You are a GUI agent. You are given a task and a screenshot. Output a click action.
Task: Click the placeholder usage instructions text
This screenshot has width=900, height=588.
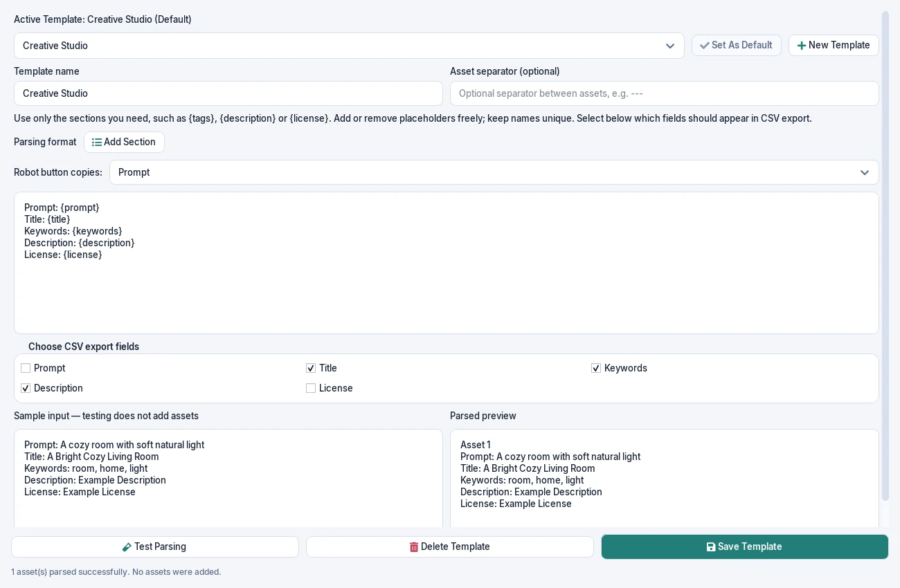point(413,118)
